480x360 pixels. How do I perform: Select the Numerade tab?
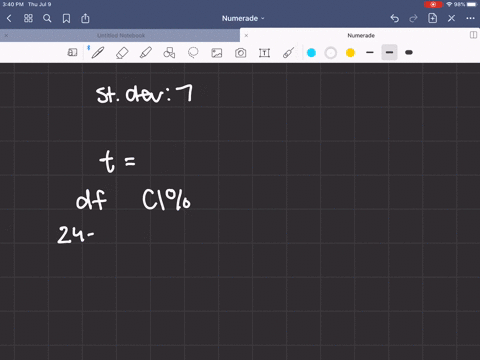(361, 35)
